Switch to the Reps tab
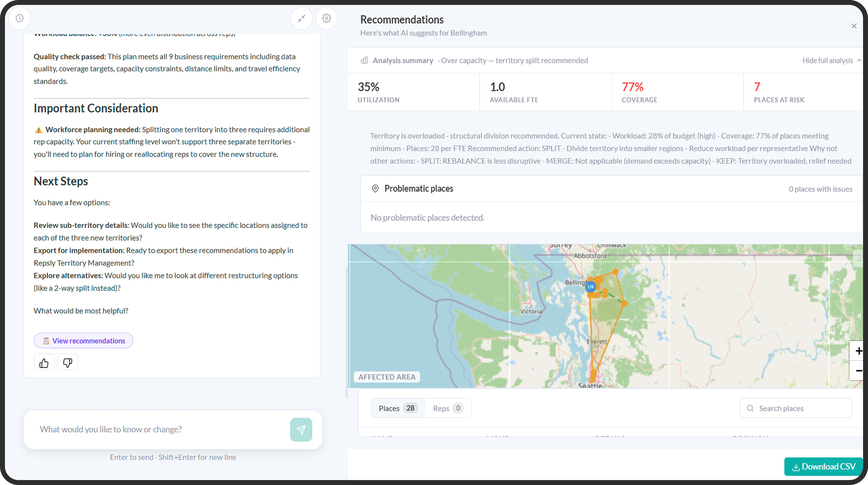 pos(448,408)
